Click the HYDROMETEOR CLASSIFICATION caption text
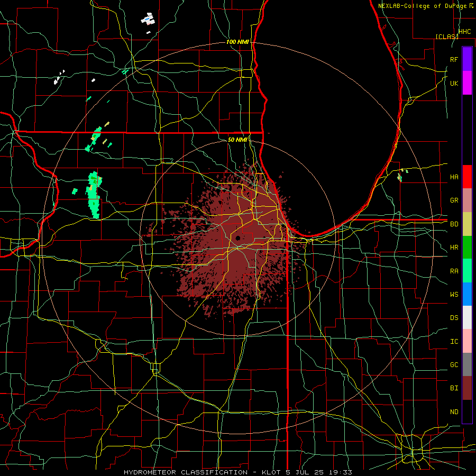Screen dimensions: 476x476 pyautogui.click(x=186, y=472)
